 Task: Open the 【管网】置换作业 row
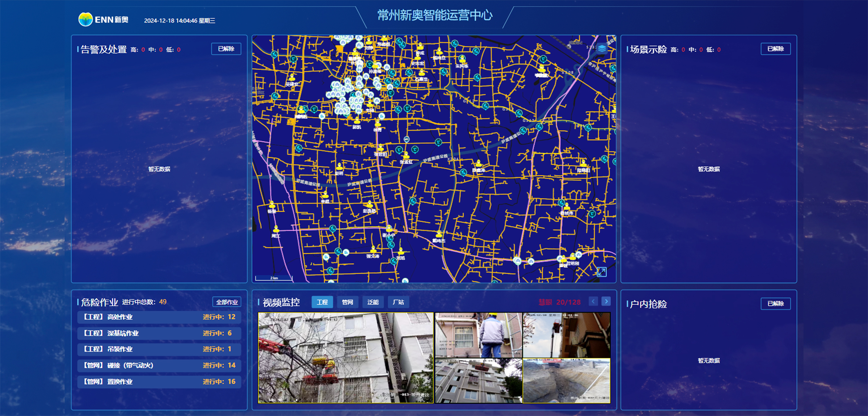click(x=159, y=382)
